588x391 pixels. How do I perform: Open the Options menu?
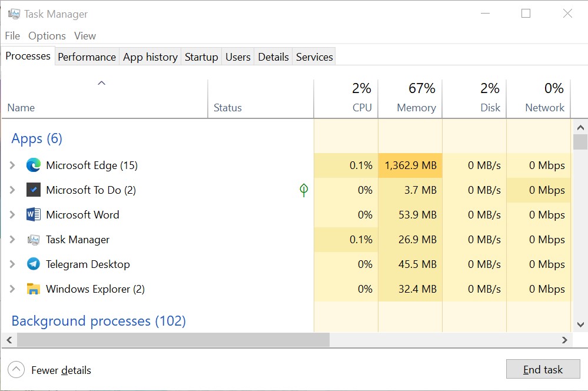click(47, 36)
